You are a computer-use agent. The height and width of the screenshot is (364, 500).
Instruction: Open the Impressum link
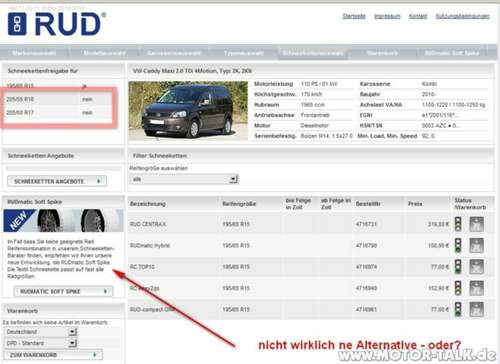tap(387, 16)
